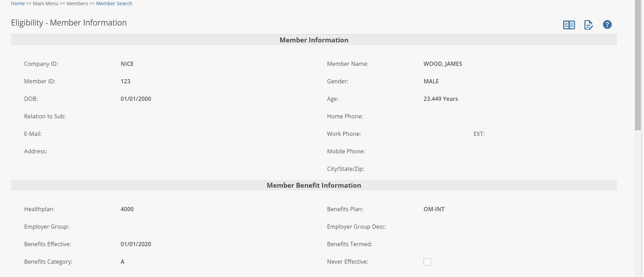Click the edit document pencil icon

tap(588, 25)
